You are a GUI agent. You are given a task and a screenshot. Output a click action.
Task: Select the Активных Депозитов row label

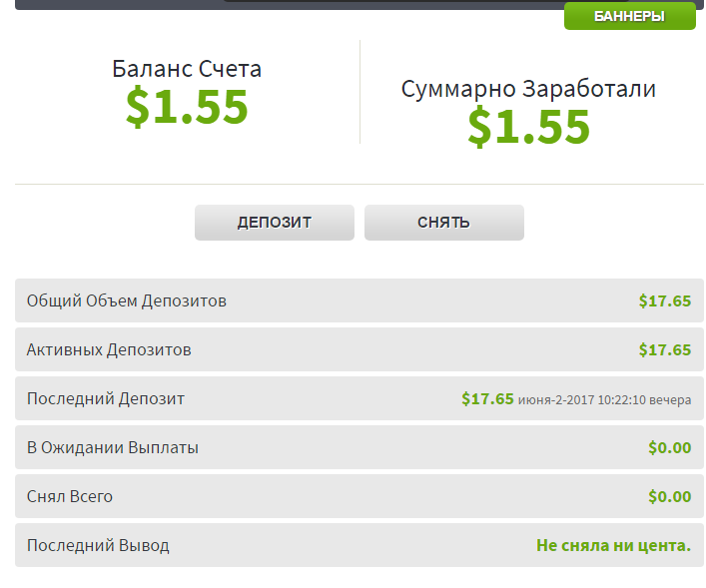(x=109, y=349)
